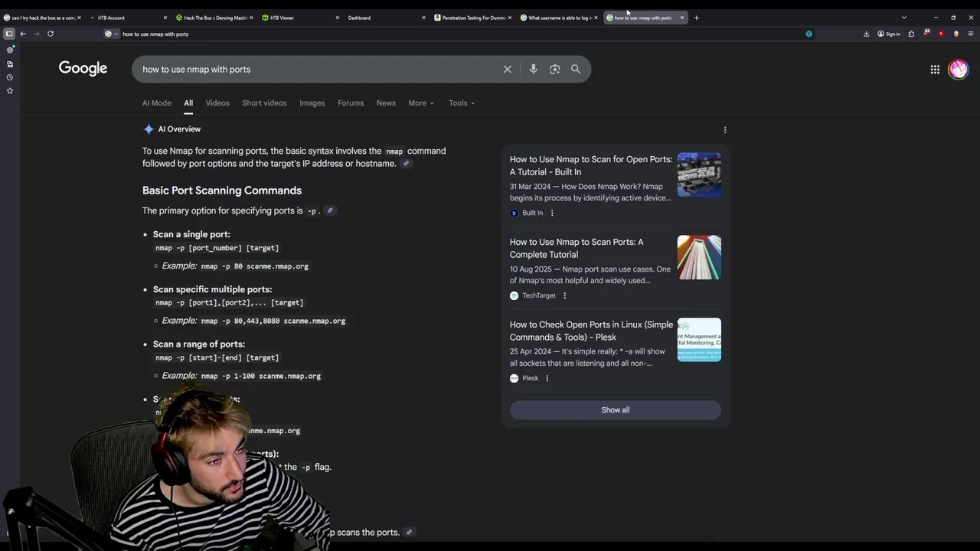Switch to 'What username is able to log in' tab
Image resolution: width=980 pixels, height=551 pixels.
[x=558, y=18]
